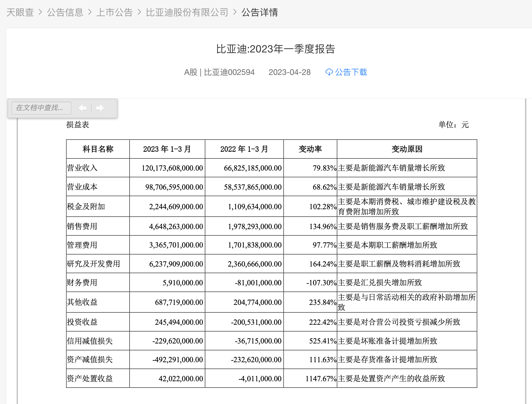The width and height of the screenshot is (532, 404).
Task: Click the 68.62% change rate cell
Action: click(x=325, y=187)
